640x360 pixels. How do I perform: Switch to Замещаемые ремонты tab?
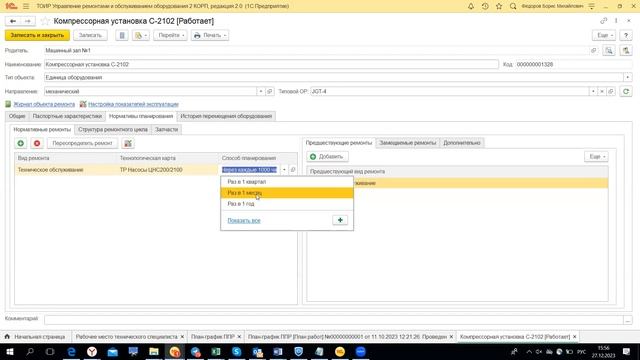pos(407,143)
